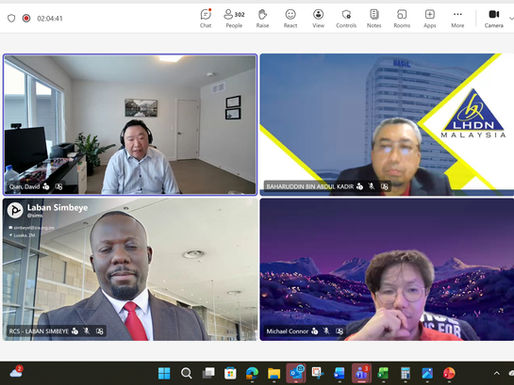Open Windows Search from the taskbar
The width and height of the screenshot is (514, 385).
(186, 373)
